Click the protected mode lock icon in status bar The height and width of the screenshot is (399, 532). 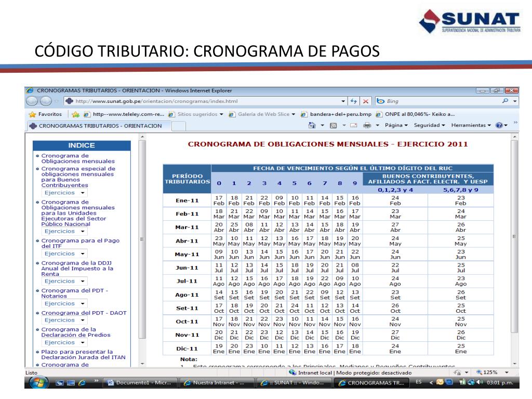[457, 373]
